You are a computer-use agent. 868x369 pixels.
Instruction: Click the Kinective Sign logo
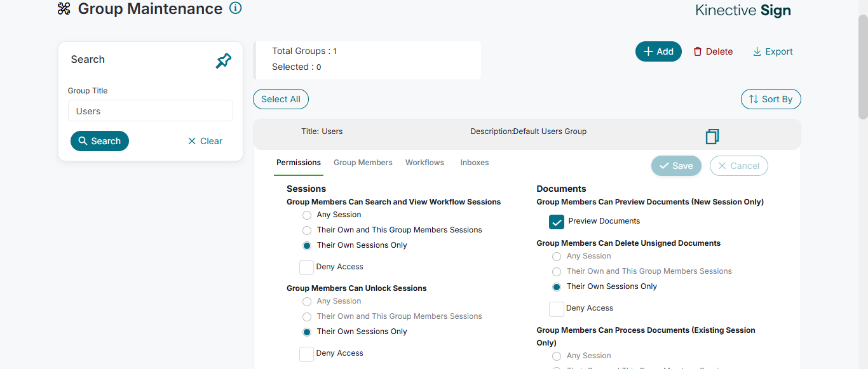743,10
